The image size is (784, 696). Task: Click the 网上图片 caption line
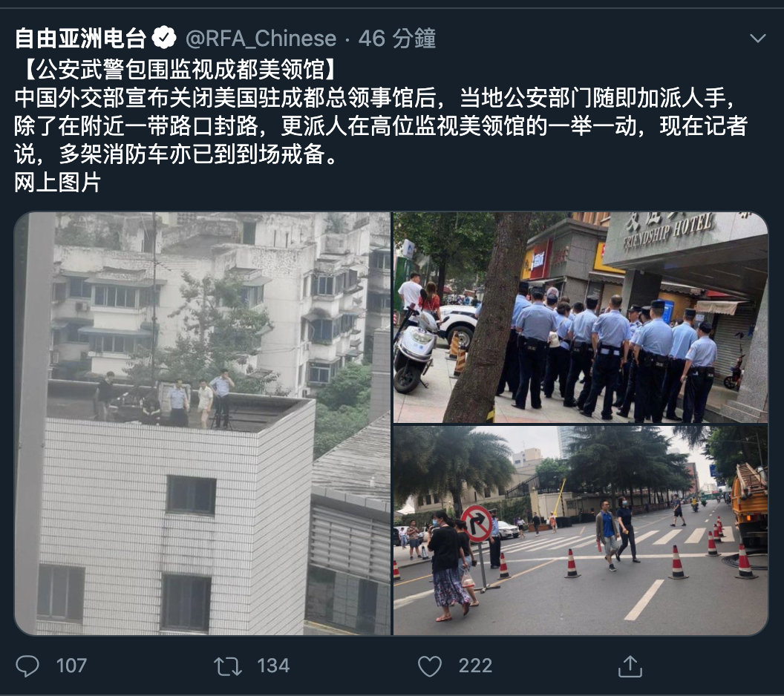coord(57,183)
